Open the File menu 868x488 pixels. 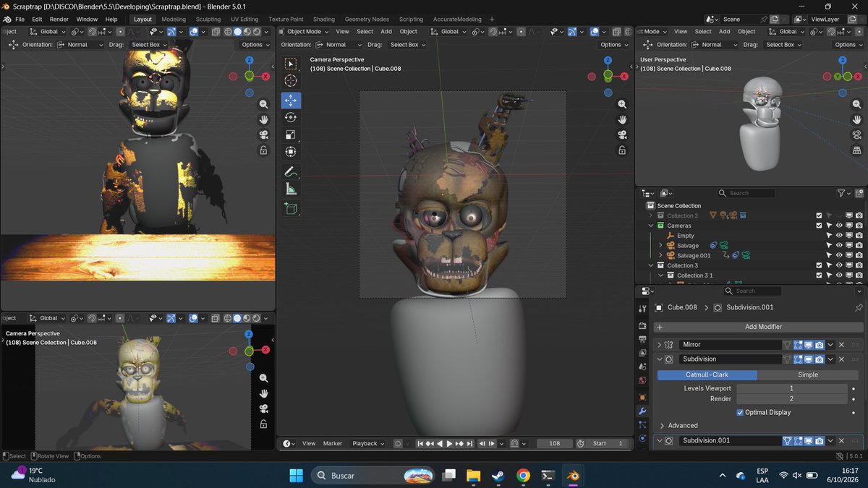click(20, 19)
